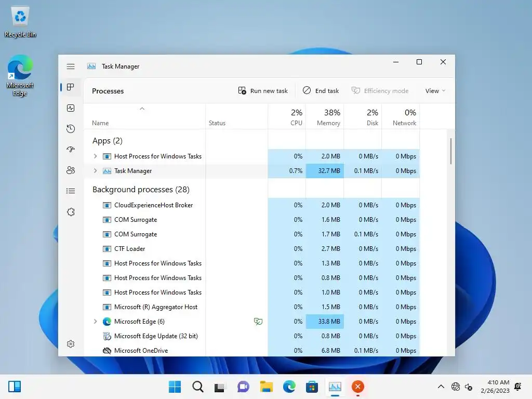Switch to Microsoft Edge in the taskbar
532x399 pixels.
289,387
